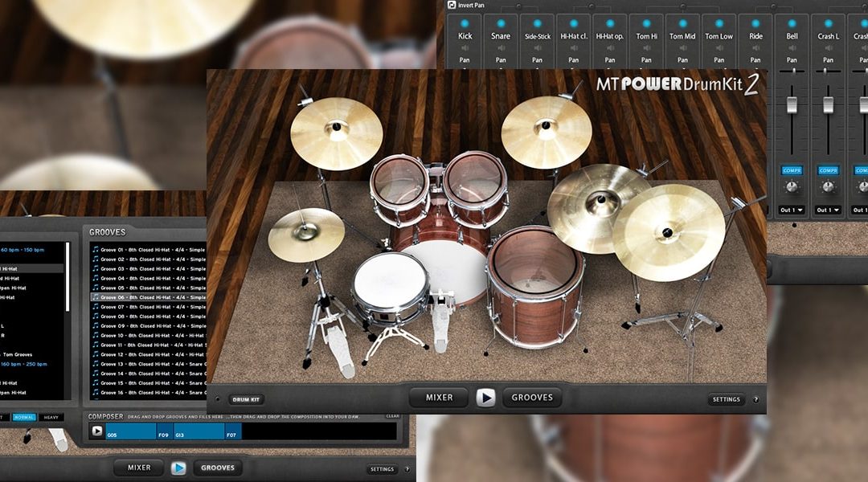The height and width of the screenshot is (482, 868).
Task: Open Settings in the front window
Action: 726,399
